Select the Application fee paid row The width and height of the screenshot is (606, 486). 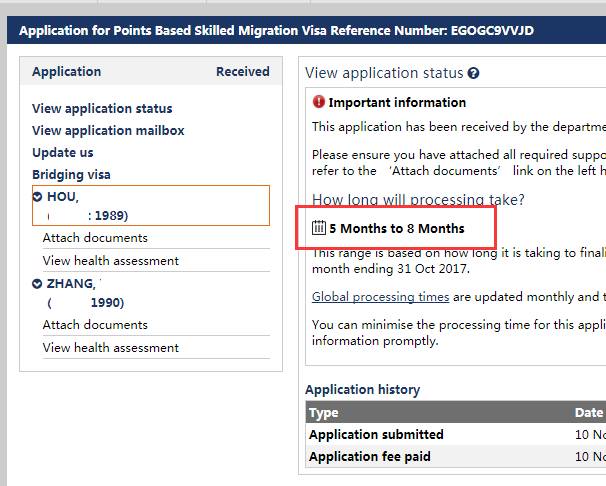456,457
